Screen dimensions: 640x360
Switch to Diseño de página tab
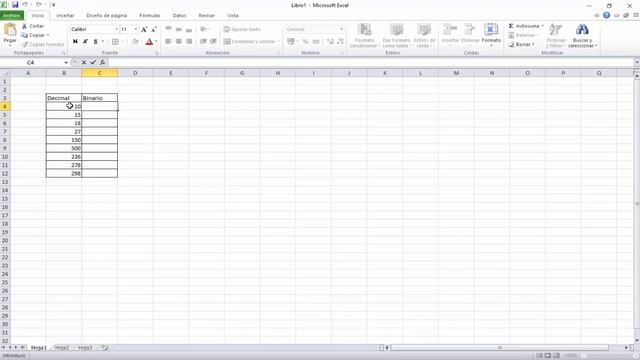pos(107,16)
